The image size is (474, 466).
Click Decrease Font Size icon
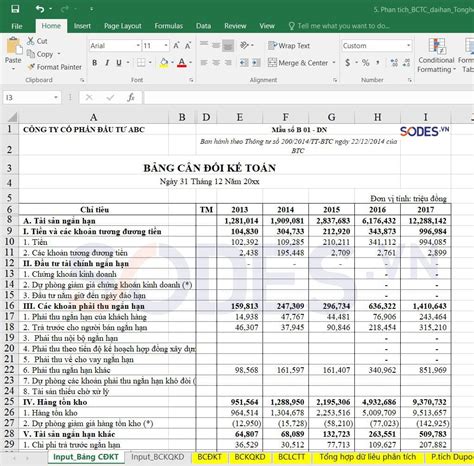click(188, 46)
